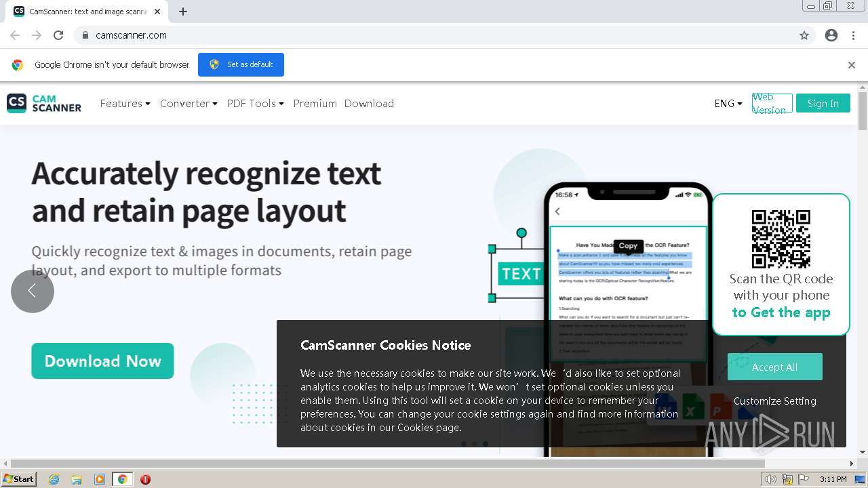Accept all cookies
868x488 pixels.
[774, 367]
